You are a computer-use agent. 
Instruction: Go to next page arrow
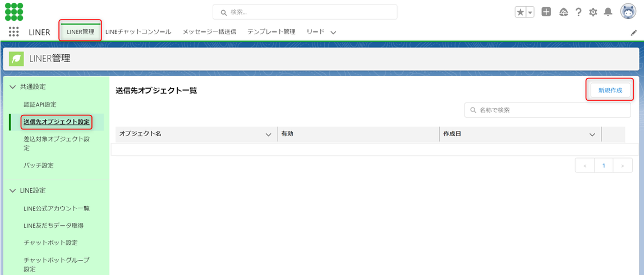[x=623, y=166]
